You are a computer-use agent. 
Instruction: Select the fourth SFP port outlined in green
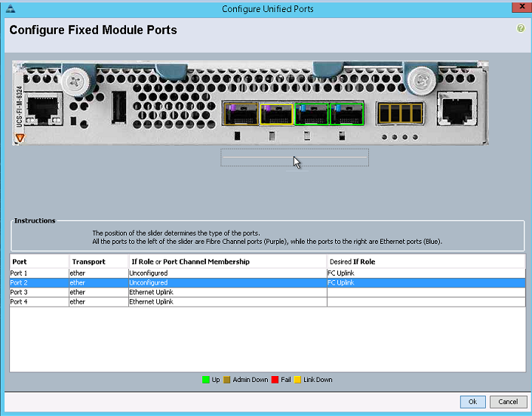(346, 115)
